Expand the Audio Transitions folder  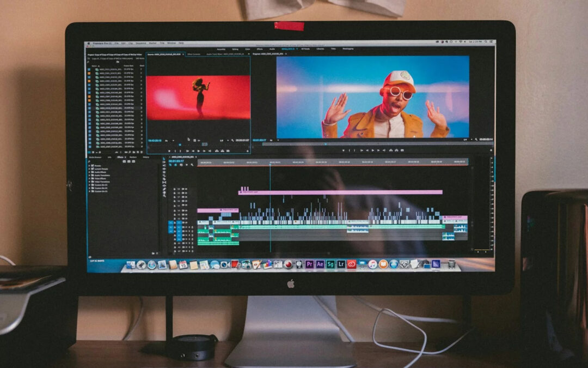click(x=90, y=175)
